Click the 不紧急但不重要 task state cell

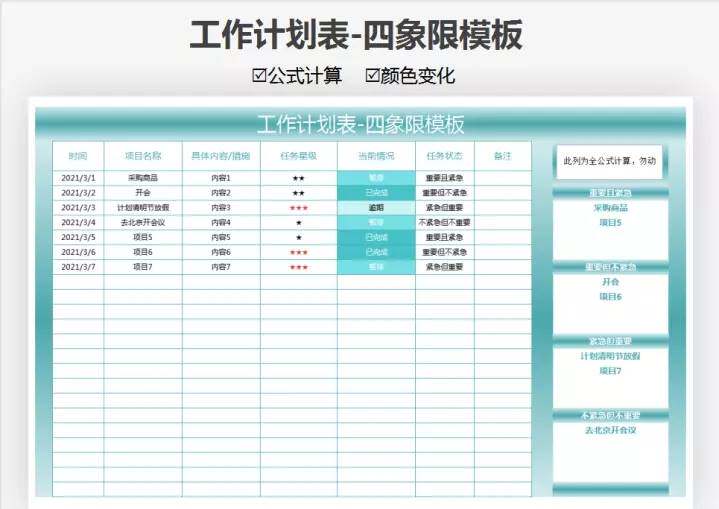pyautogui.click(x=444, y=222)
